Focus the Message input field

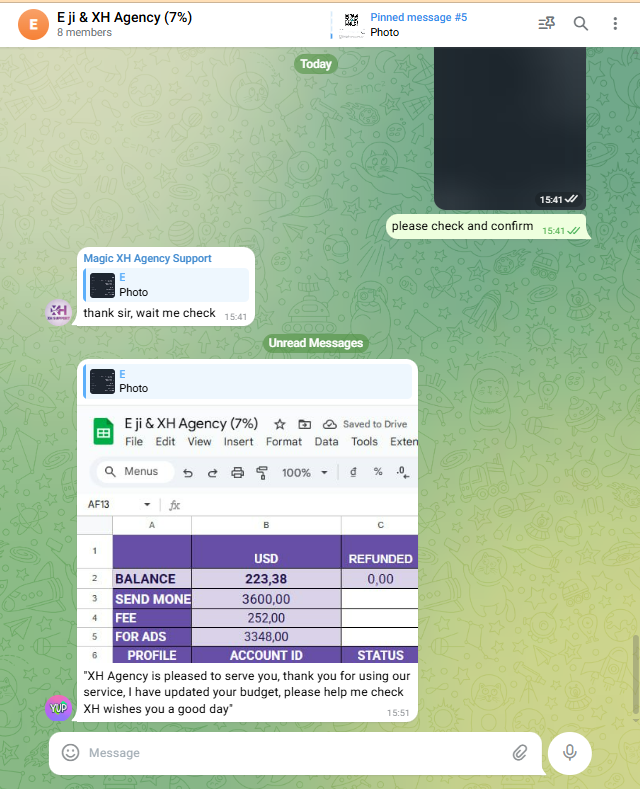point(290,753)
